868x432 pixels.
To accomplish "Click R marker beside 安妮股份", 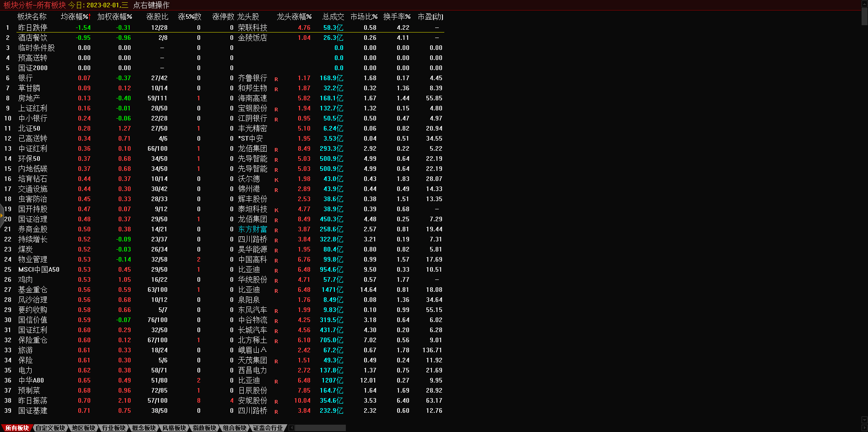I will click(276, 401).
